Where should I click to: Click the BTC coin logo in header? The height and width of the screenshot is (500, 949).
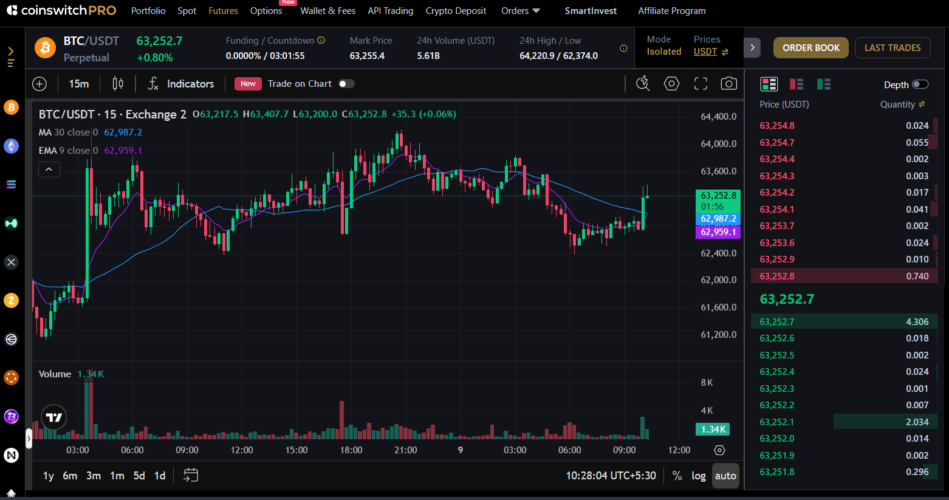pos(45,48)
